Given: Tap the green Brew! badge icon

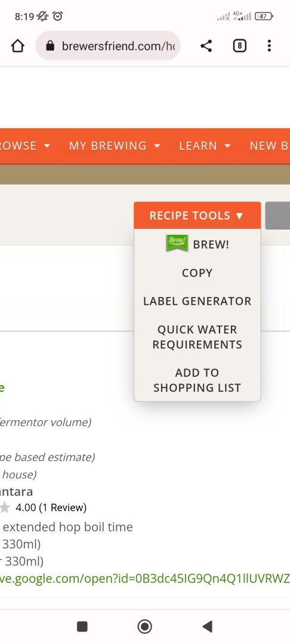Looking at the screenshot, I should coord(177,243).
